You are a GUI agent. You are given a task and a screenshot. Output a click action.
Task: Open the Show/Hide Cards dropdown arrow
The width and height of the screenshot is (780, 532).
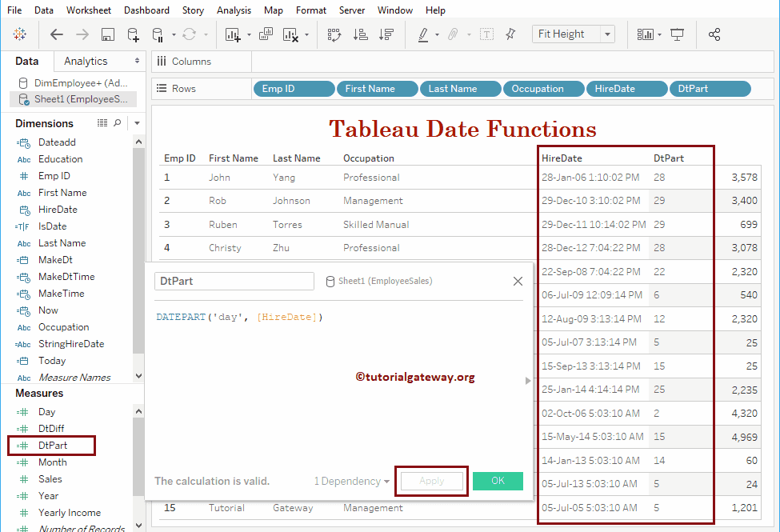[659, 34]
